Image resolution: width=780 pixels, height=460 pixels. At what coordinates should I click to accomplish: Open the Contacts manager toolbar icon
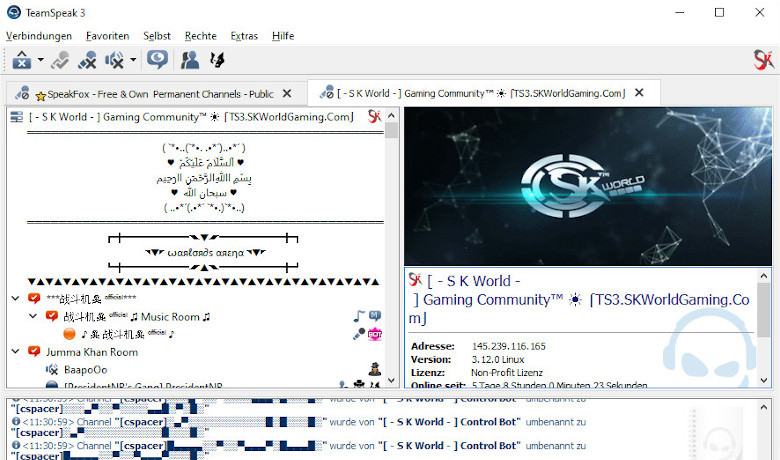[x=190, y=60]
